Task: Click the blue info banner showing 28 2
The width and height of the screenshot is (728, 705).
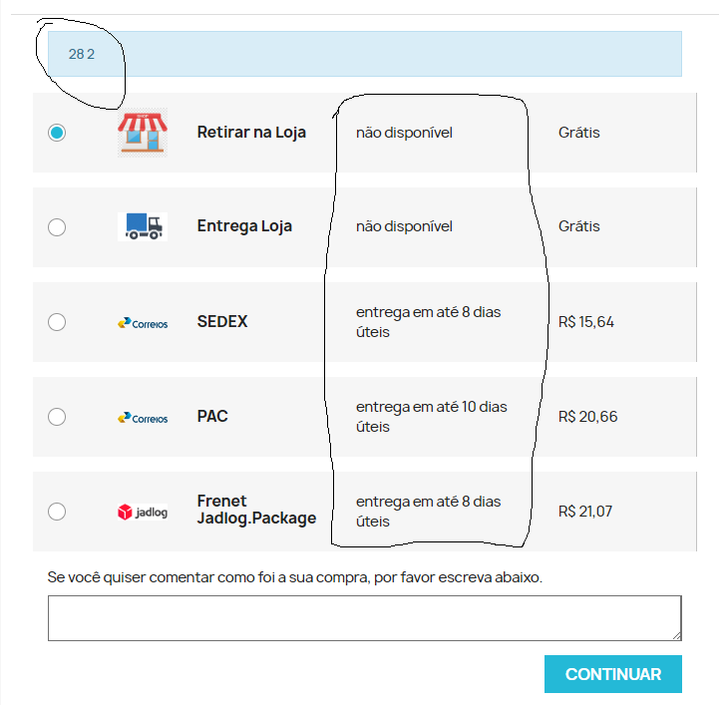Action: (x=364, y=54)
